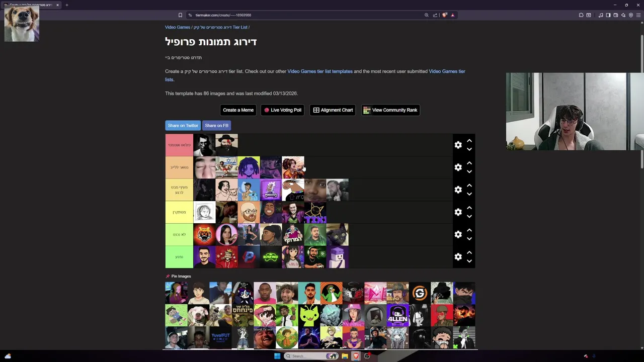Screen dimensions: 644x362
Task: Move the yellow fourth tier up
Action: point(469,208)
